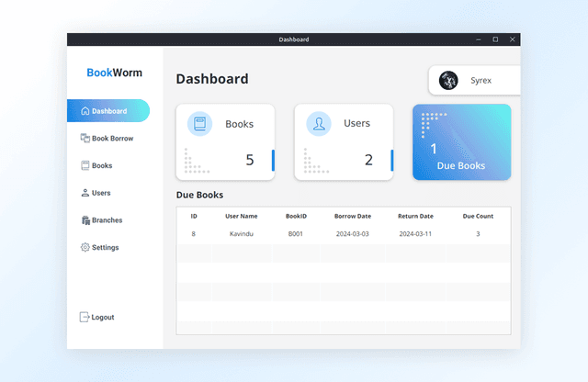Click the Syrex user name
Image resolution: width=588 pixels, height=382 pixels.
pyautogui.click(x=481, y=80)
